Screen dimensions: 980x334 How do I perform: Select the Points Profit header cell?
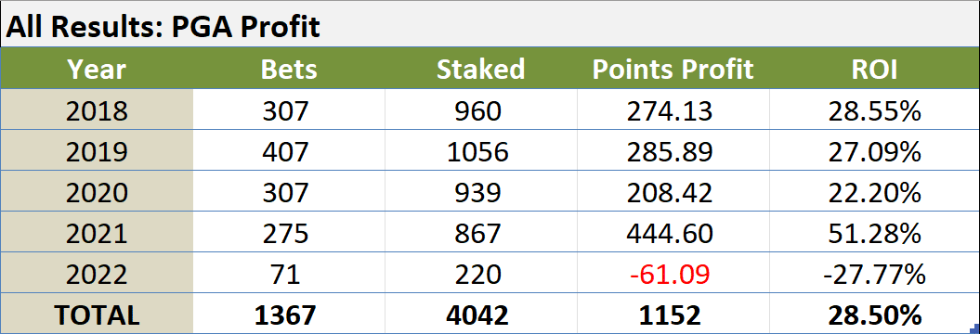tap(673, 69)
